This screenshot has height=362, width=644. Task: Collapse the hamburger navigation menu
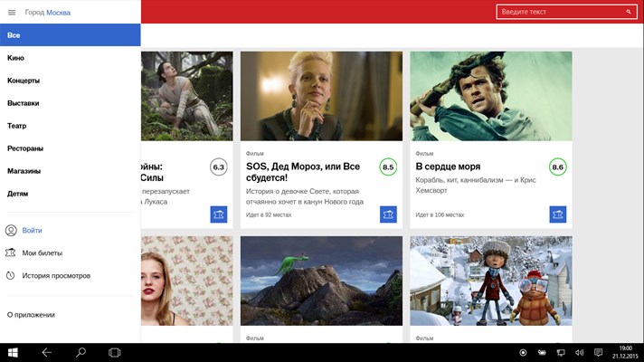12,13
